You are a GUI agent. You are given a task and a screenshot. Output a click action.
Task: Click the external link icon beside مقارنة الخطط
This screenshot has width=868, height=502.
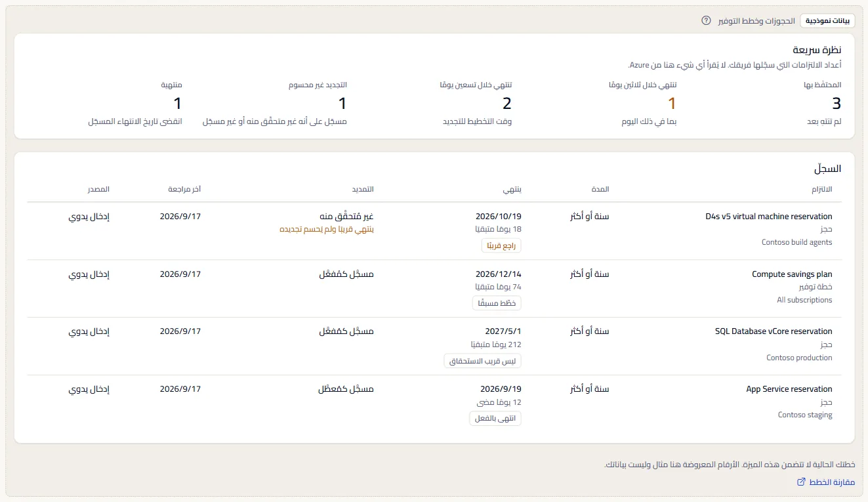[x=801, y=482]
